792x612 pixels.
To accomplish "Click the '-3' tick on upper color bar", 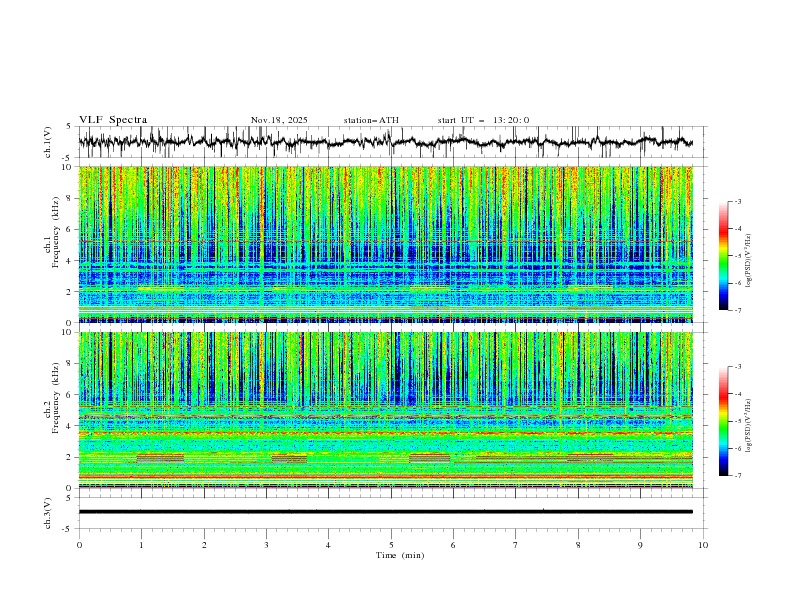I will point(737,201).
